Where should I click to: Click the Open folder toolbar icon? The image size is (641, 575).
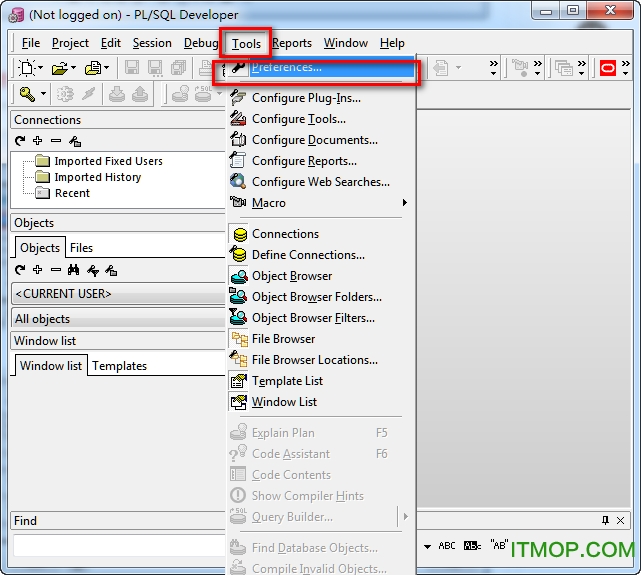[x=60, y=68]
